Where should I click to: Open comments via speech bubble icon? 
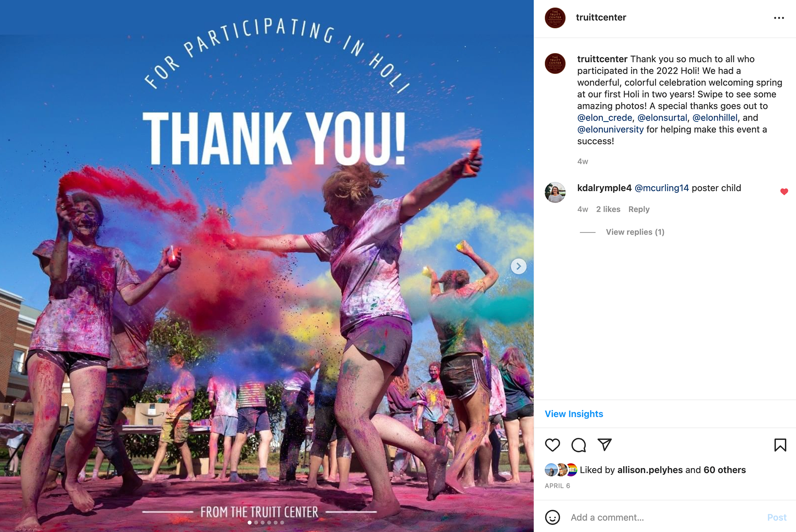click(x=578, y=445)
